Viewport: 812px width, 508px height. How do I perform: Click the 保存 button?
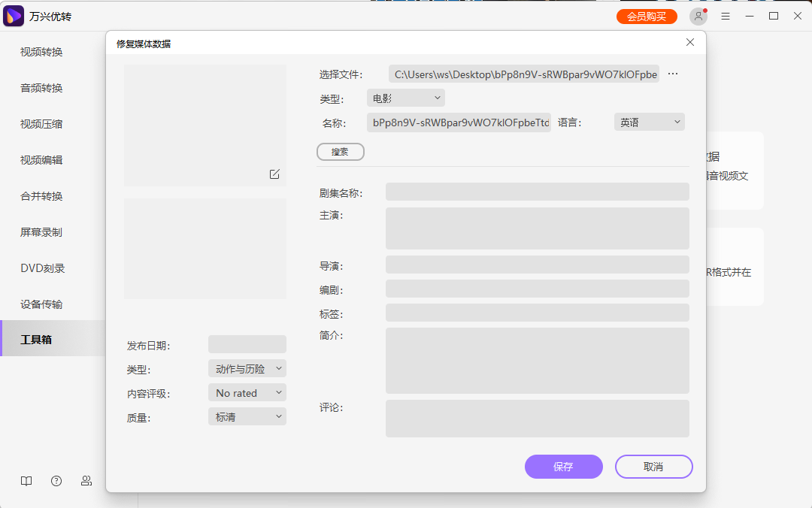point(563,466)
